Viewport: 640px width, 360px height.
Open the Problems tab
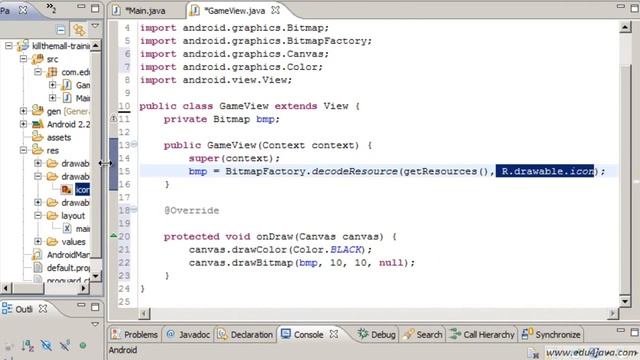(135, 335)
